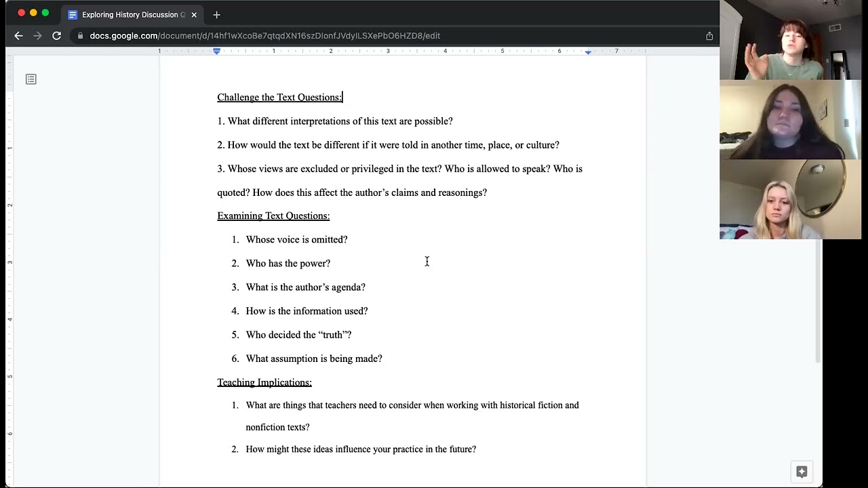Click the macOS red close window button
This screenshot has width=868, height=488.
click(22, 13)
